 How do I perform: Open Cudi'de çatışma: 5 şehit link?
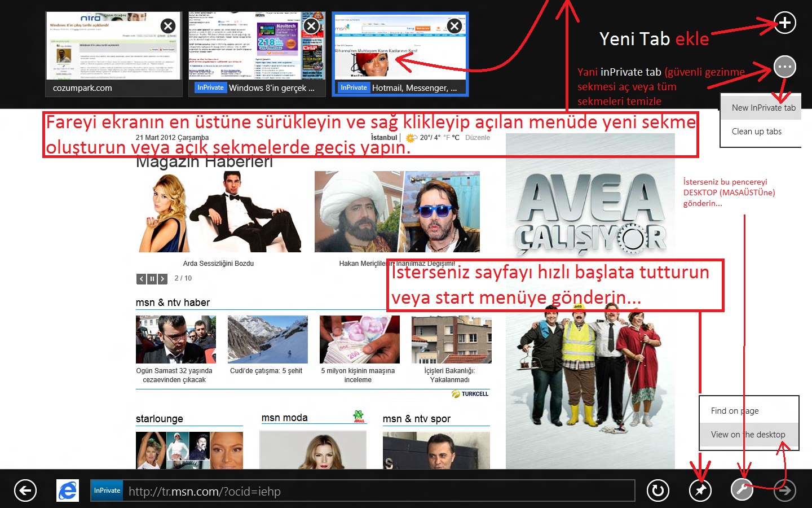tap(266, 371)
